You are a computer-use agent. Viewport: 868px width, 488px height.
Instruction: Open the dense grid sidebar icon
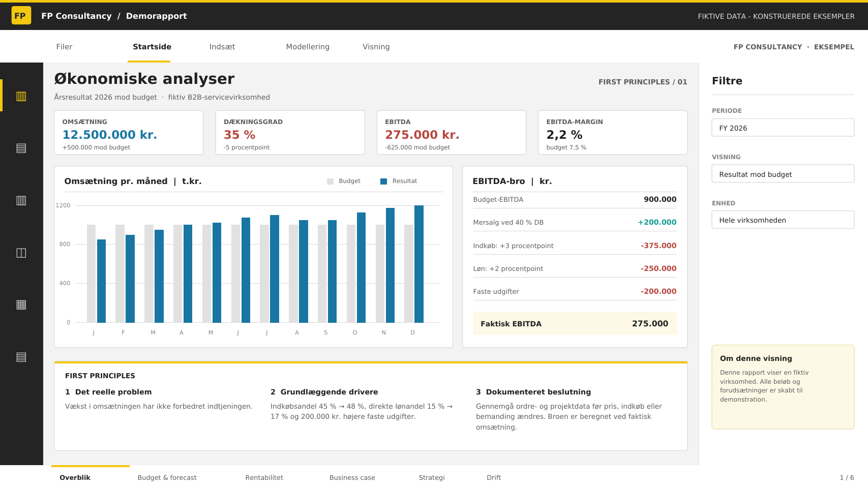point(21,304)
